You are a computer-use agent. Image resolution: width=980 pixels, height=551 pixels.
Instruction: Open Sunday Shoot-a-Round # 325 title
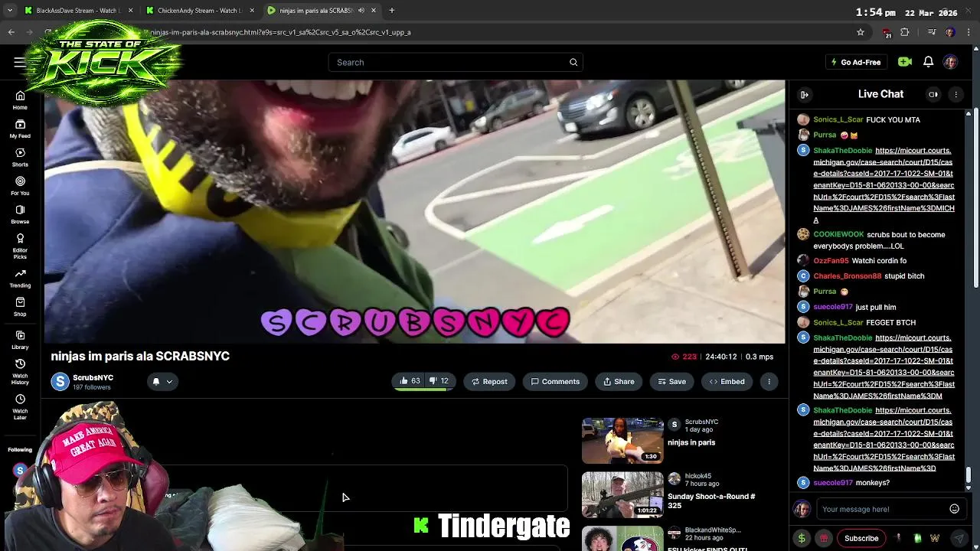pos(711,500)
